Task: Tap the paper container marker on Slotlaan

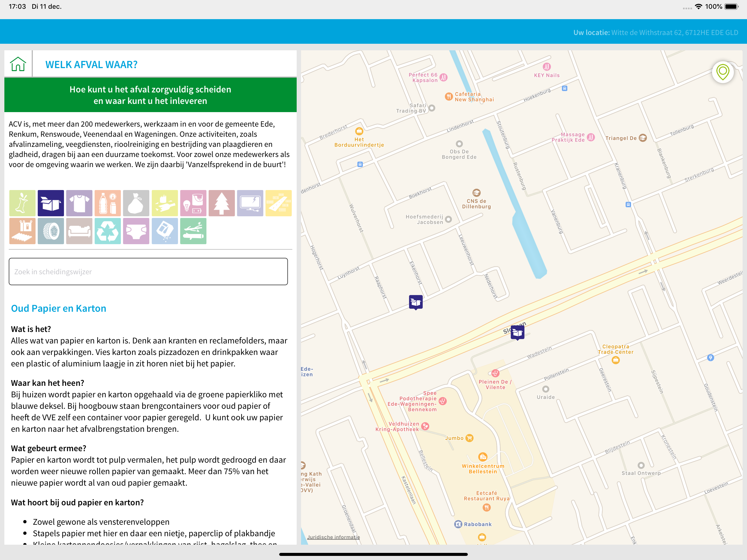Action: (517, 333)
